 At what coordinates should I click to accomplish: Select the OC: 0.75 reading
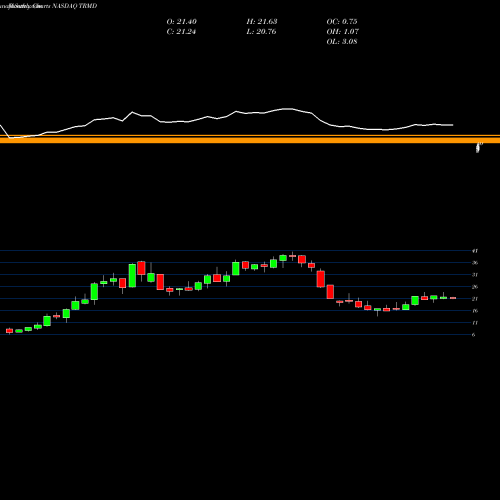pos(342,21)
